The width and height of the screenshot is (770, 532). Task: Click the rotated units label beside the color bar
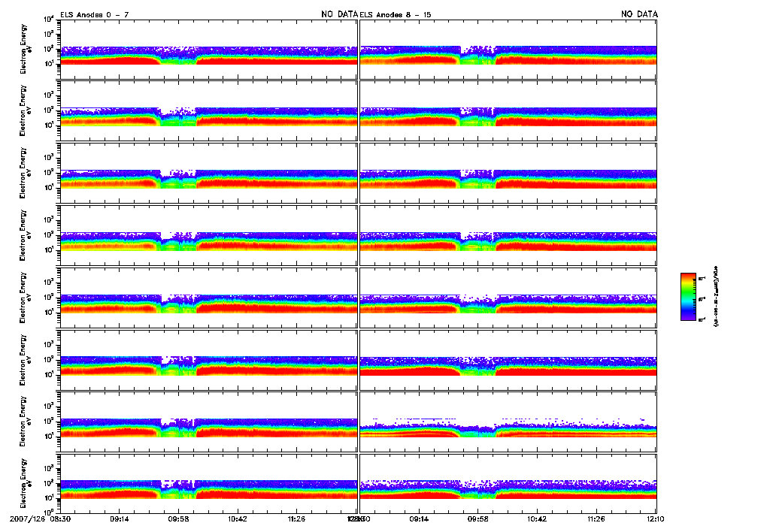click(x=716, y=297)
